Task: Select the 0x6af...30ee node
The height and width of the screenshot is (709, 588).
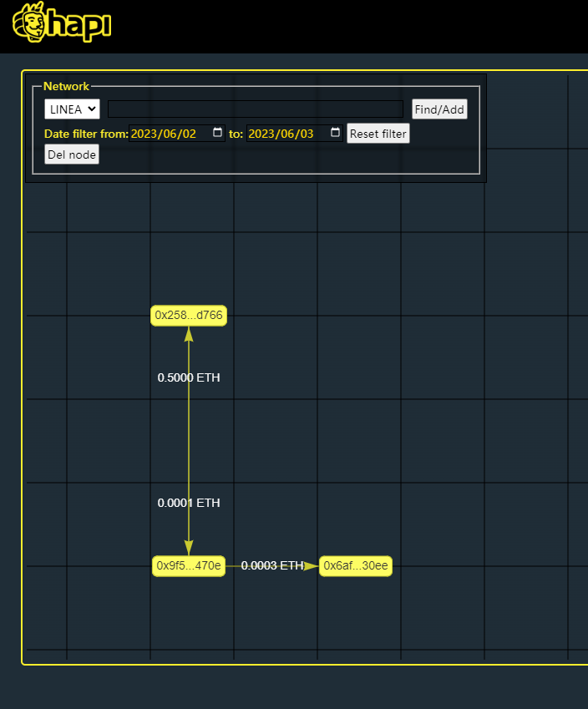Action: point(356,566)
